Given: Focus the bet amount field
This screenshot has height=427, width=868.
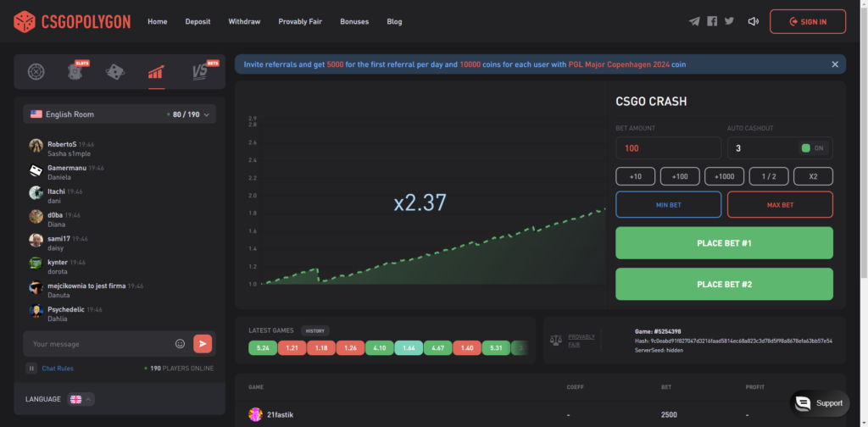Looking at the screenshot, I should pos(668,148).
